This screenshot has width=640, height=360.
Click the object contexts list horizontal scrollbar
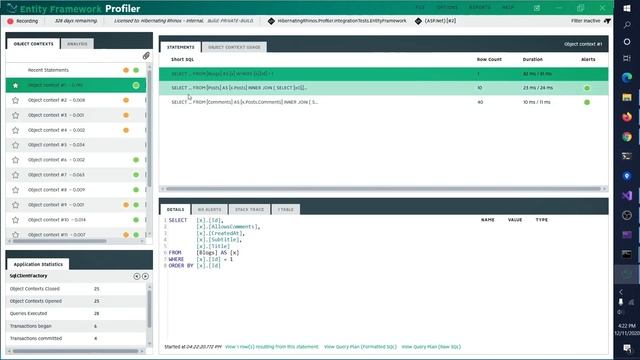pyautogui.click(x=59, y=241)
